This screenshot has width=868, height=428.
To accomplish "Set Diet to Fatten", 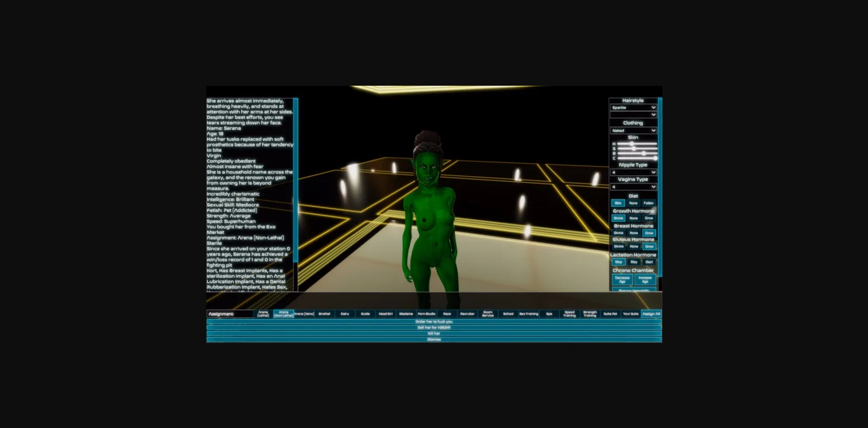I will point(648,203).
